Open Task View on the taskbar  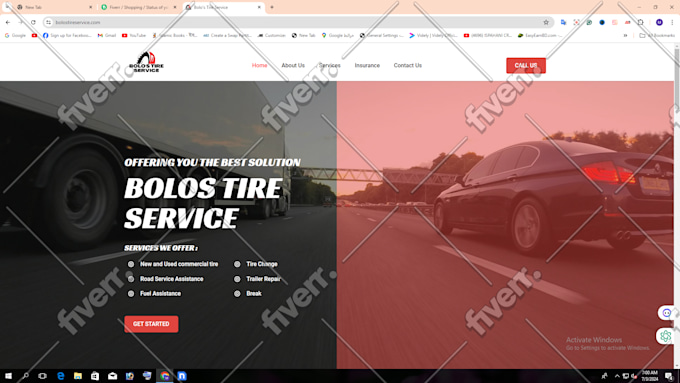[x=42, y=376]
